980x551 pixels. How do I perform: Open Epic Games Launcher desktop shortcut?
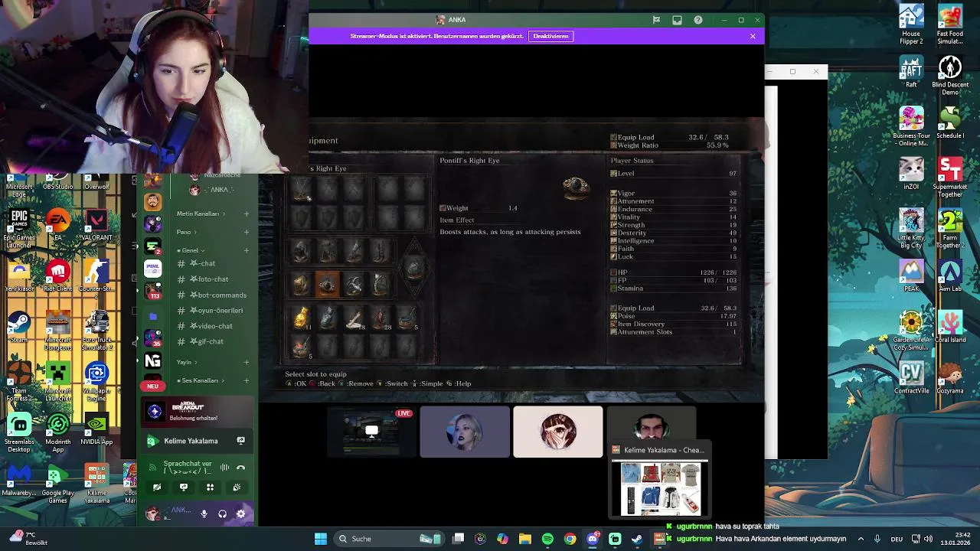tap(19, 227)
